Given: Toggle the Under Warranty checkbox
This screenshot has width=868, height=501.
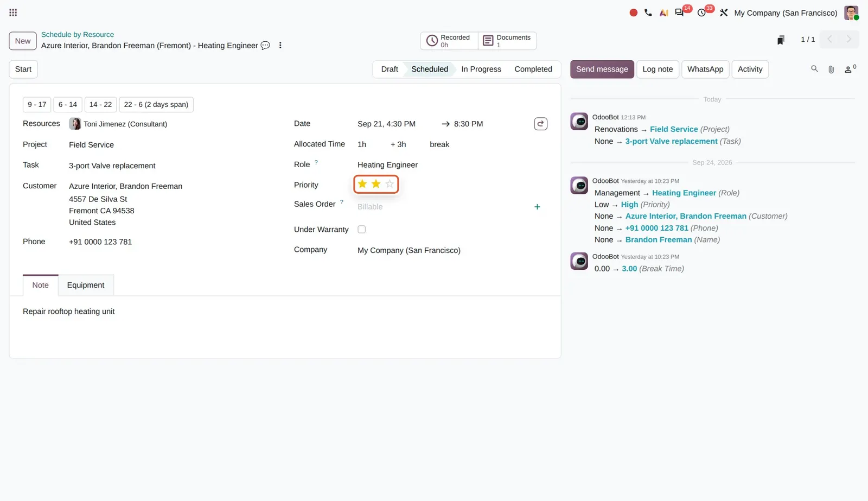Looking at the screenshot, I should 362,230.
